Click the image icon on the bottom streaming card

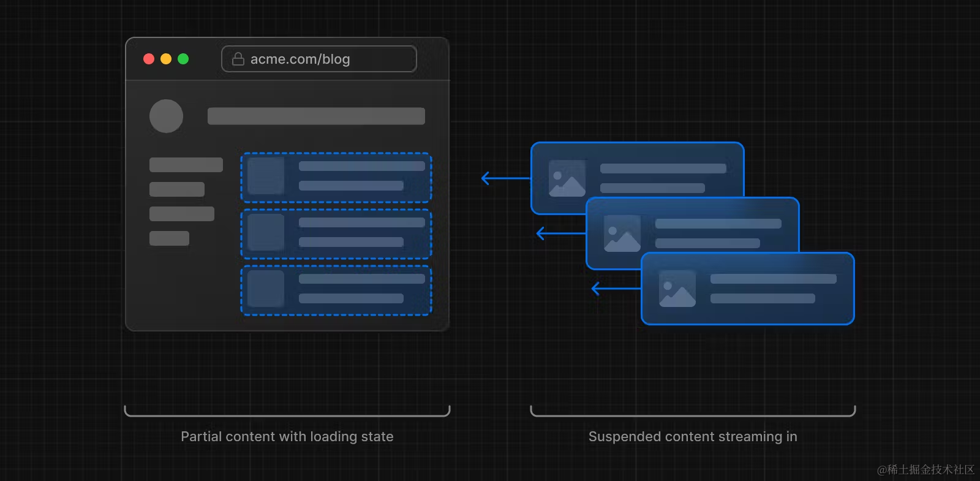click(677, 289)
